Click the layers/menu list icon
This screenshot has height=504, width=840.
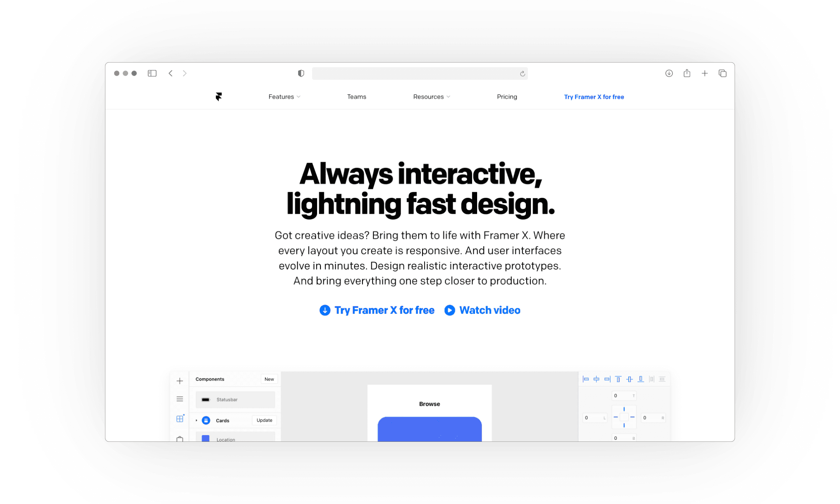179,399
